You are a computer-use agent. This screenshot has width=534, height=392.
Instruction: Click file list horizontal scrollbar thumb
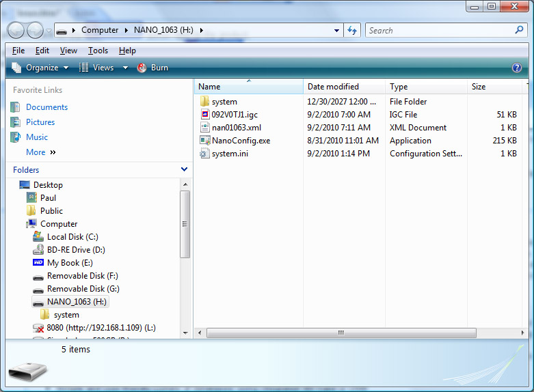tap(341, 333)
